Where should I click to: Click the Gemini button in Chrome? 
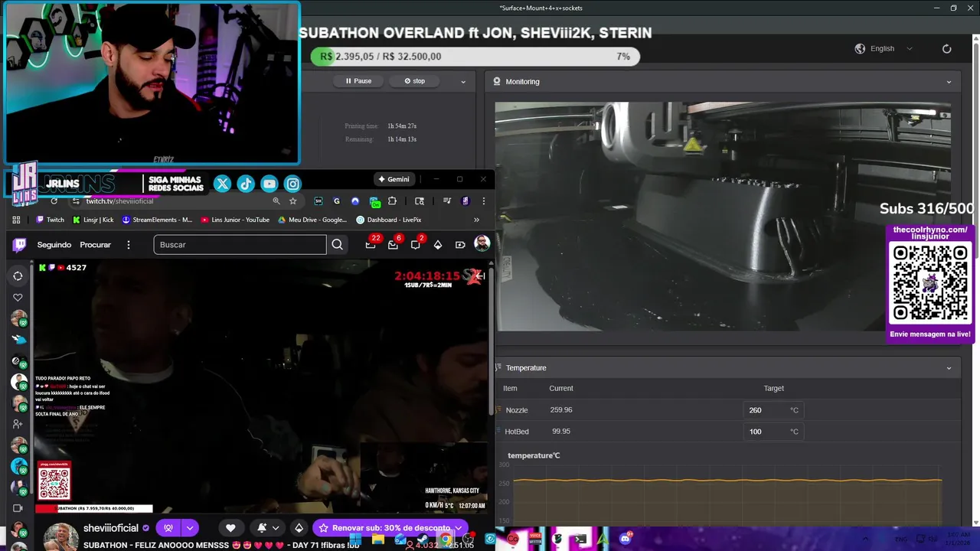point(394,179)
